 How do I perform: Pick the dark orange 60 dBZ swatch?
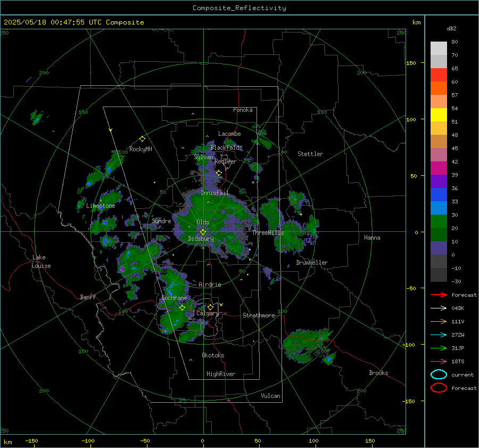click(439, 88)
